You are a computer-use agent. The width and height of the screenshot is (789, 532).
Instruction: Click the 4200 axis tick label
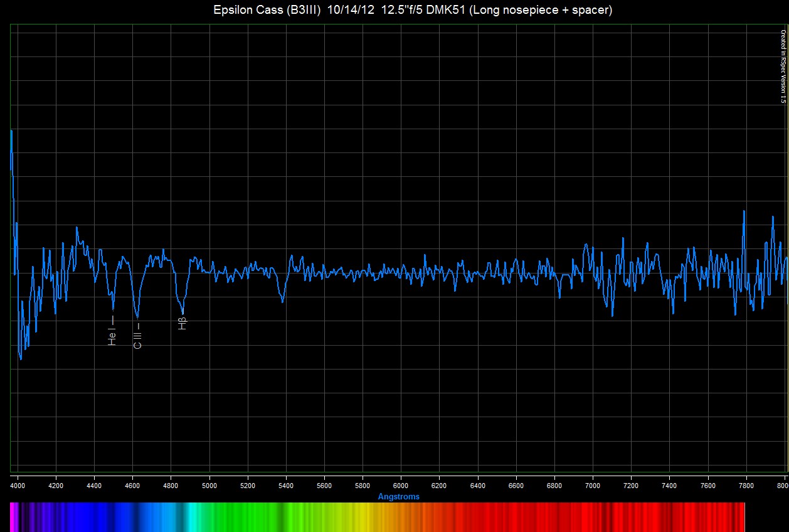[x=56, y=486]
